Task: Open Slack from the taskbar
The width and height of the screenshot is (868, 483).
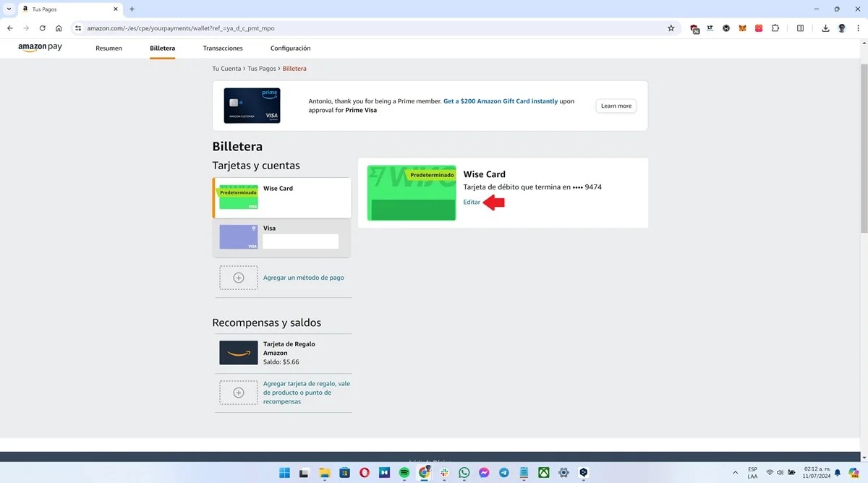Action: [443, 472]
